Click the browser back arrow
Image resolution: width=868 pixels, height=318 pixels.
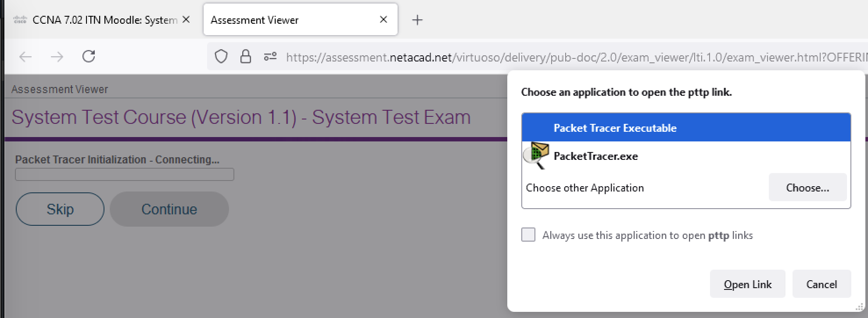26,57
